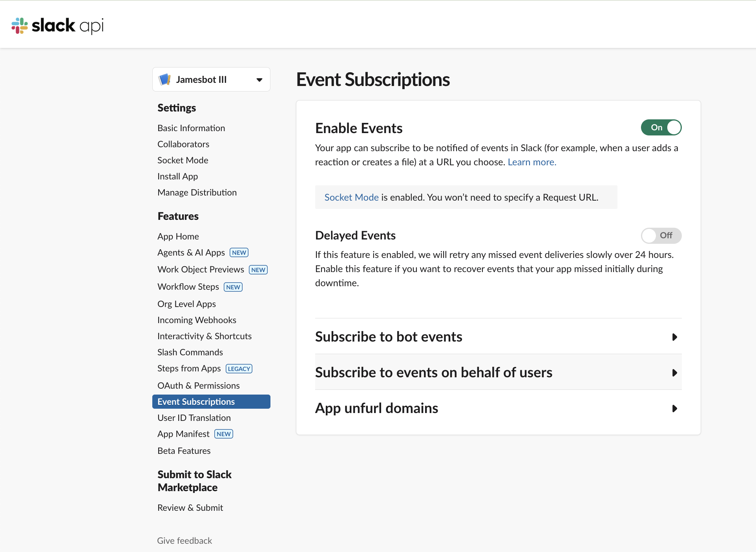Click the Jamesbot III app icon

click(x=165, y=79)
